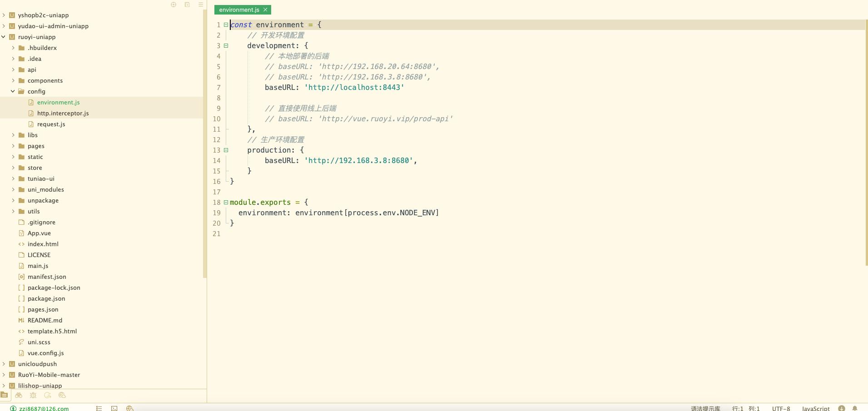Viewport: 868px width, 411px height.
Task: Toggle code fold on production block
Action: click(226, 150)
